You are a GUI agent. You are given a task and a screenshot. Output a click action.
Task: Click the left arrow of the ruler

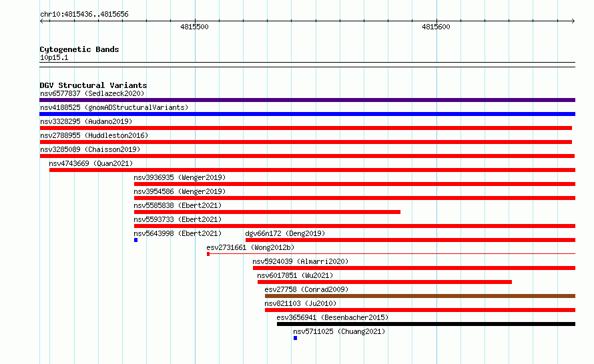click(x=41, y=21)
